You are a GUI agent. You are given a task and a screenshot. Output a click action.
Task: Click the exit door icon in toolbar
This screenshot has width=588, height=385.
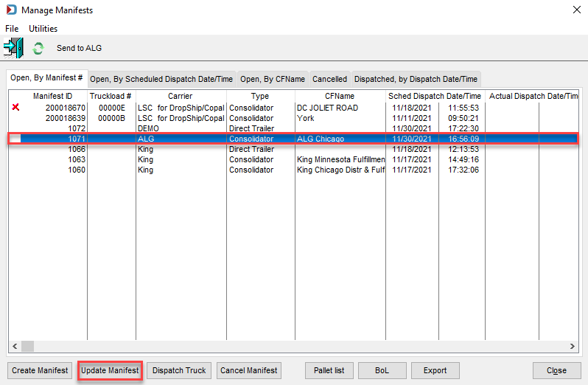pos(13,48)
